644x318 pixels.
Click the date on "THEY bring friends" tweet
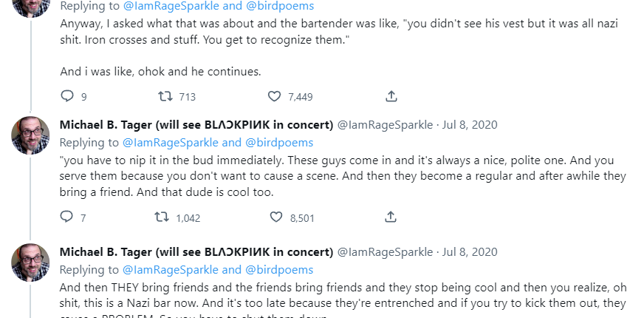pyautogui.click(x=469, y=252)
